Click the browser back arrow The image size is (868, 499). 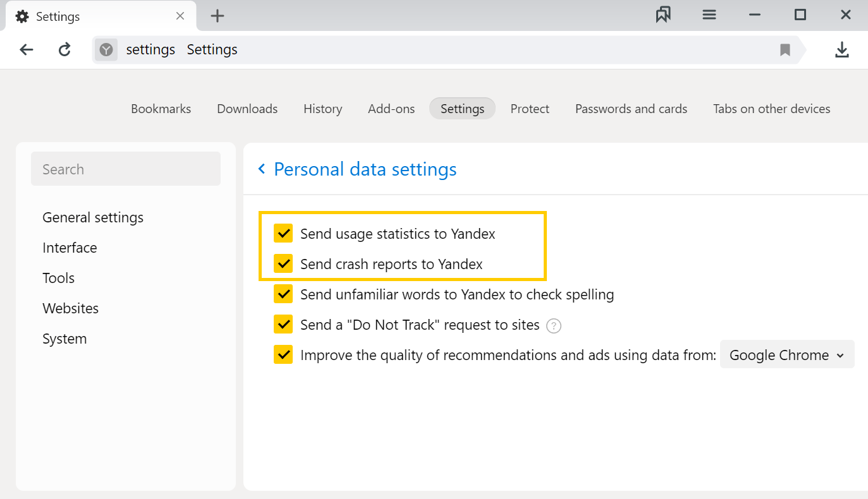pyautogui.click(x=26, y=50)
